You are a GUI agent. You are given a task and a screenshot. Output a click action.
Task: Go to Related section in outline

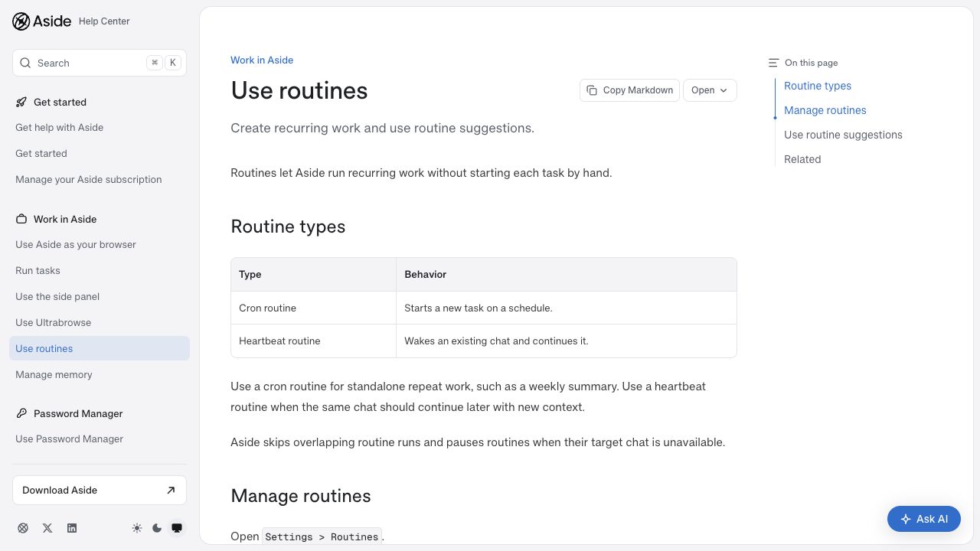click(802, 159)
